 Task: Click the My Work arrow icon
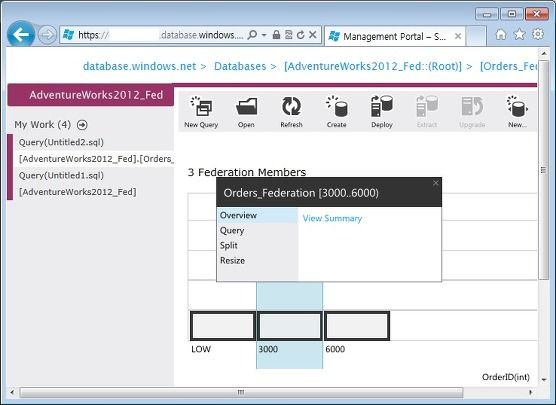pos(82,125)
